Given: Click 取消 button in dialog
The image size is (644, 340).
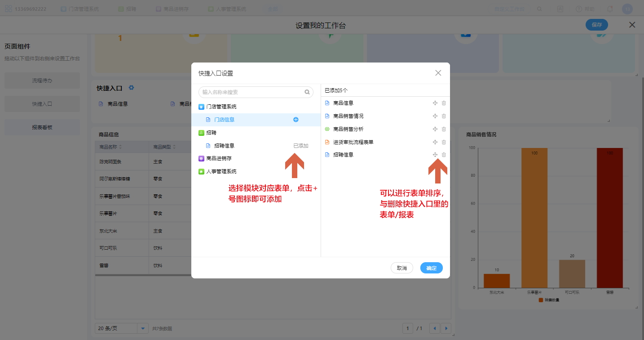Looking at the screenshot, I should pos(401,268).
